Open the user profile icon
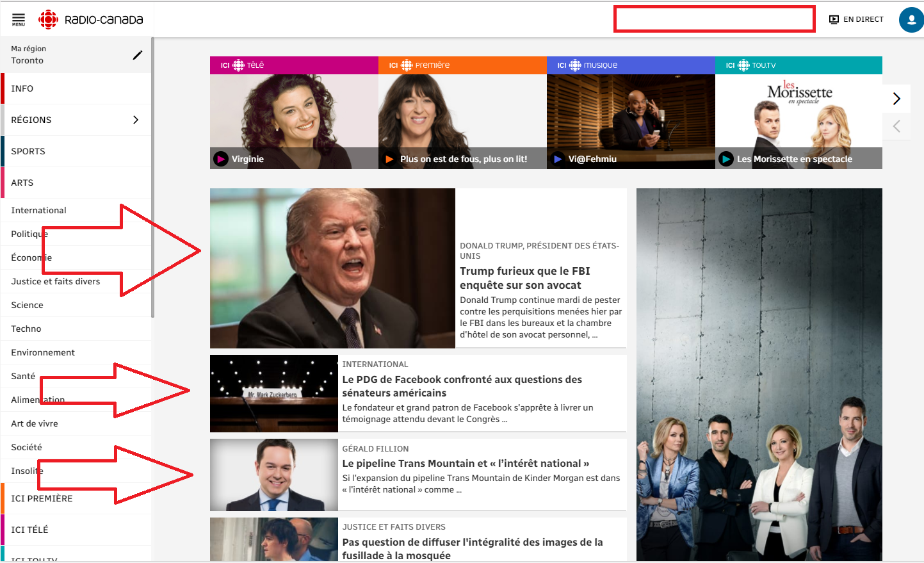Image resolution: width=924 pixels, height=563 pixels. [x=911, y=20]
